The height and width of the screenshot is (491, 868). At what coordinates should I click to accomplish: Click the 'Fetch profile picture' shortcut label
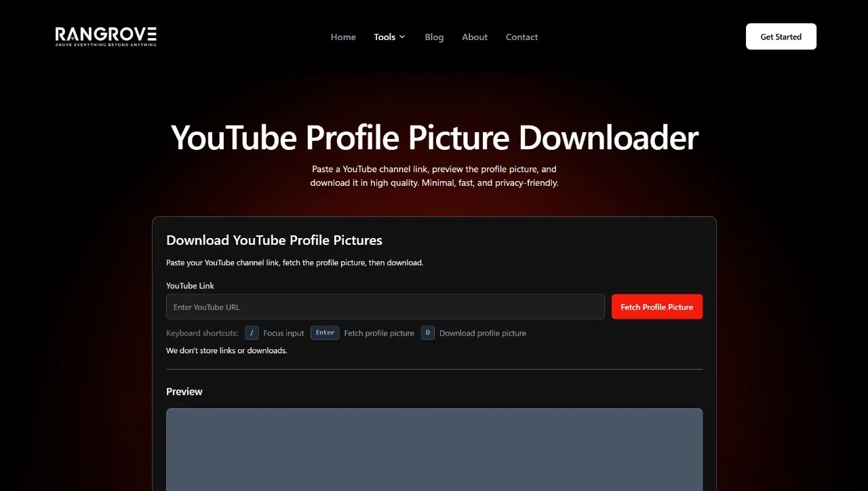[379, 332]
